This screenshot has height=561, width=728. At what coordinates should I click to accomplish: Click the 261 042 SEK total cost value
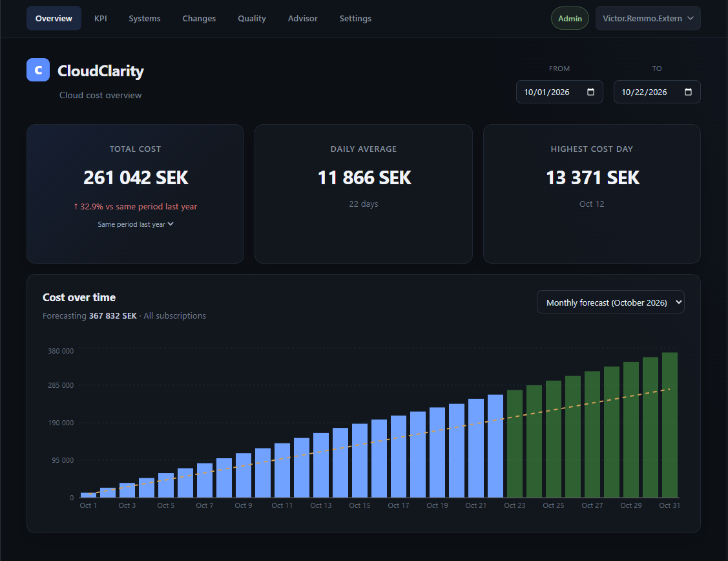tap(136, 177)
